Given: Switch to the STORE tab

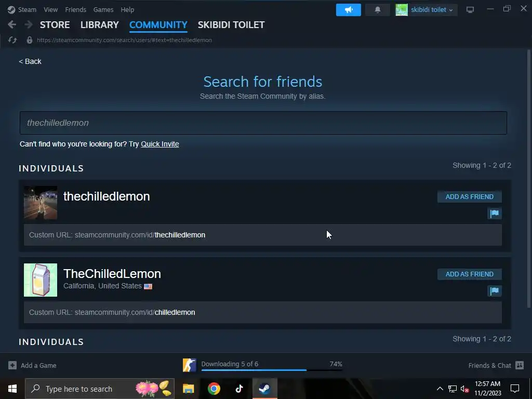Looking at the screenshot, I should (x=55, y=25).
